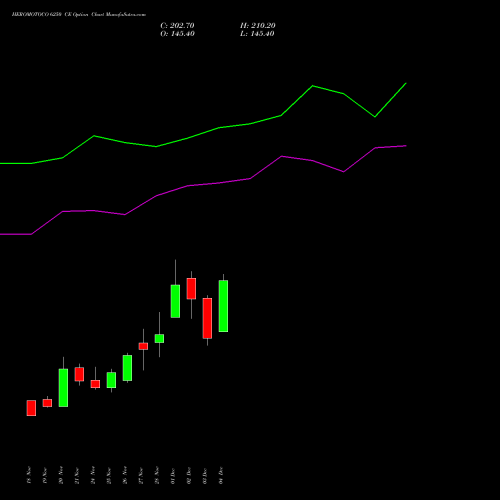Click the tall green candlestick above 04 Dec

[223, 306]
